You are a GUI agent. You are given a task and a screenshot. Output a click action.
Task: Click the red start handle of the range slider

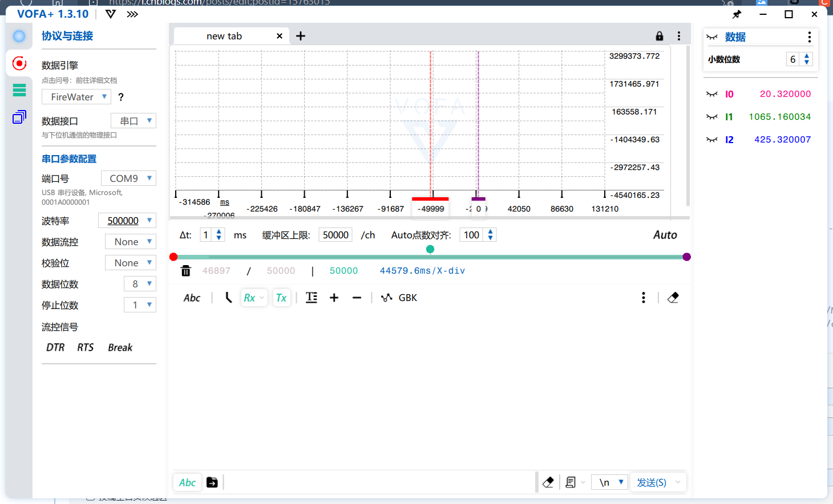click(173, 257)
